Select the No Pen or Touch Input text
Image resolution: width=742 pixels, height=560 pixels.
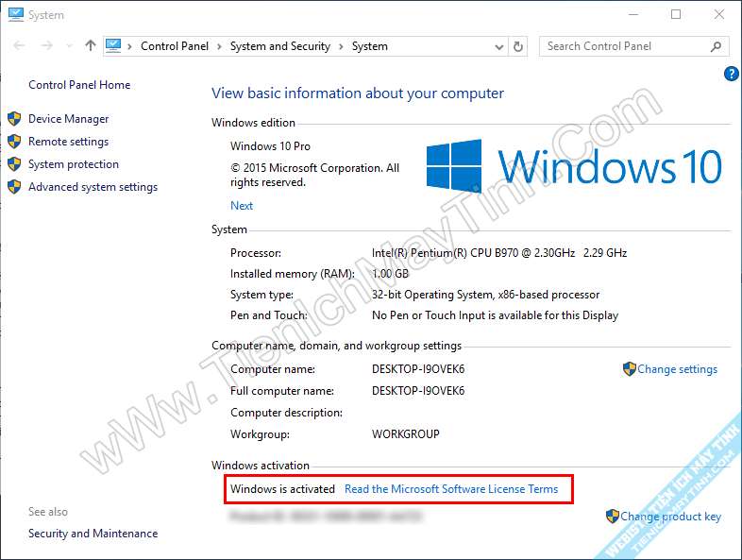[x=495, y=315]
